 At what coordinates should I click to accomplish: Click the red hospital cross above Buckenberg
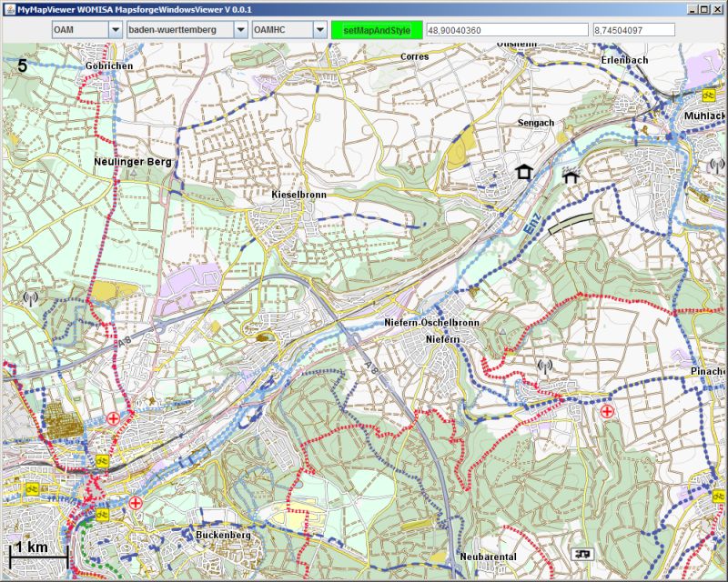point(136,502)
